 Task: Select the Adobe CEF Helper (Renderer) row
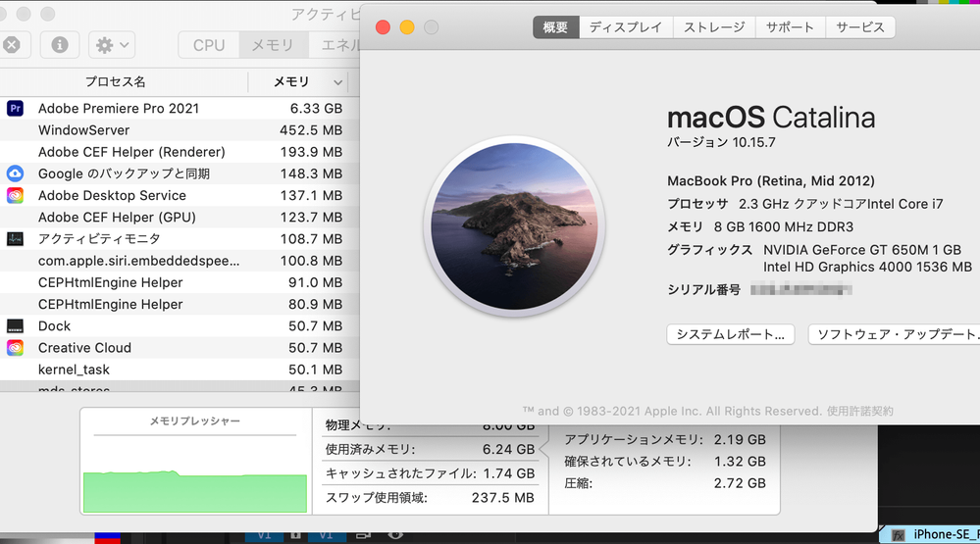click(180, 152)
